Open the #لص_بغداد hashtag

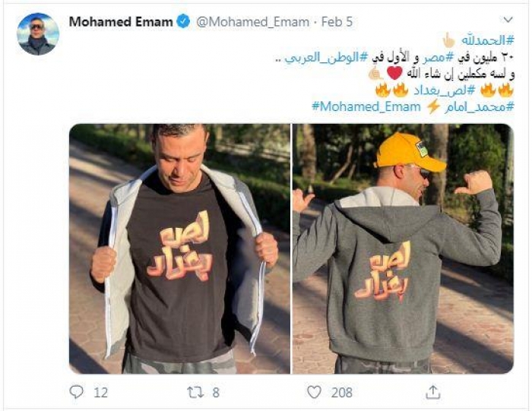coord(444,91)
